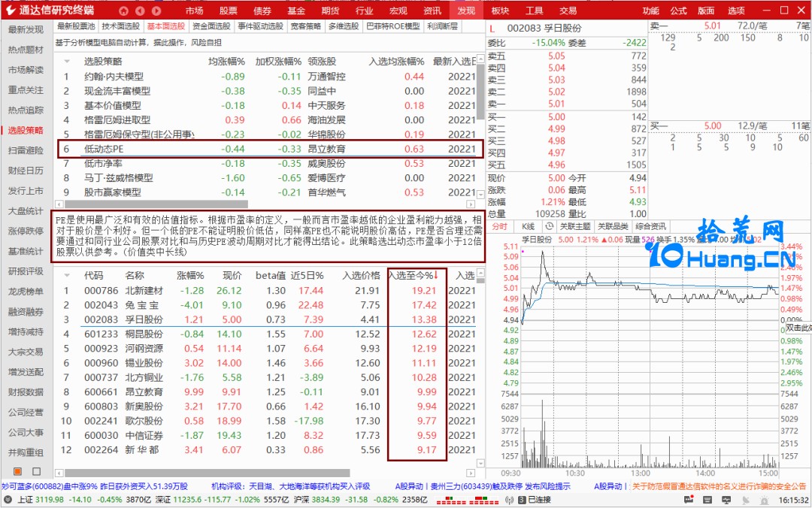Select stock row 000786 北新建材

(x=269, y=291)
